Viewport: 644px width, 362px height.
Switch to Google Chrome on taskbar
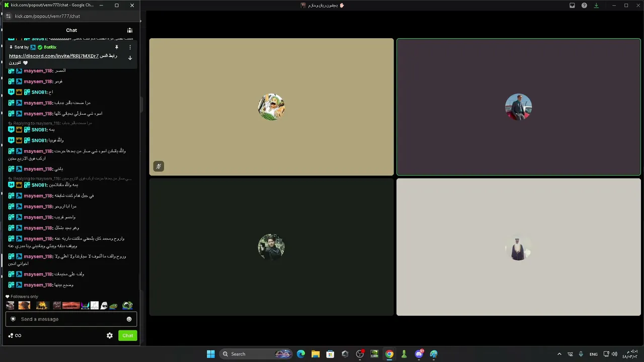click(x=389, y=354)
